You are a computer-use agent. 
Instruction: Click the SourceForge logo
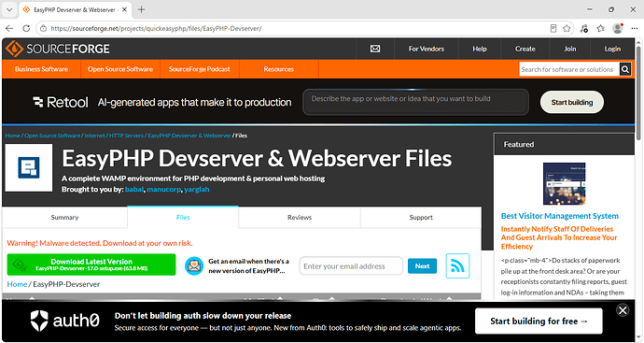coord(58,49)
